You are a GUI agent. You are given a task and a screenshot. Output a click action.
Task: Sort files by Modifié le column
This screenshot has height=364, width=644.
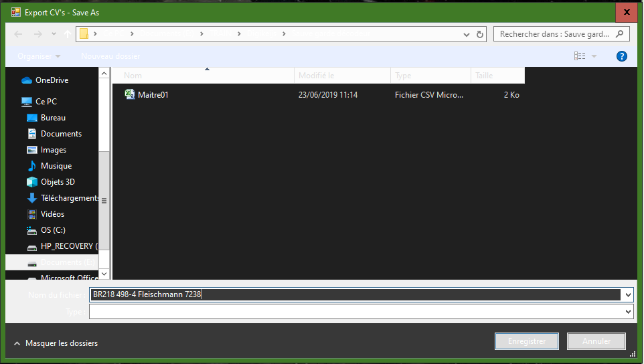point(342,76)
